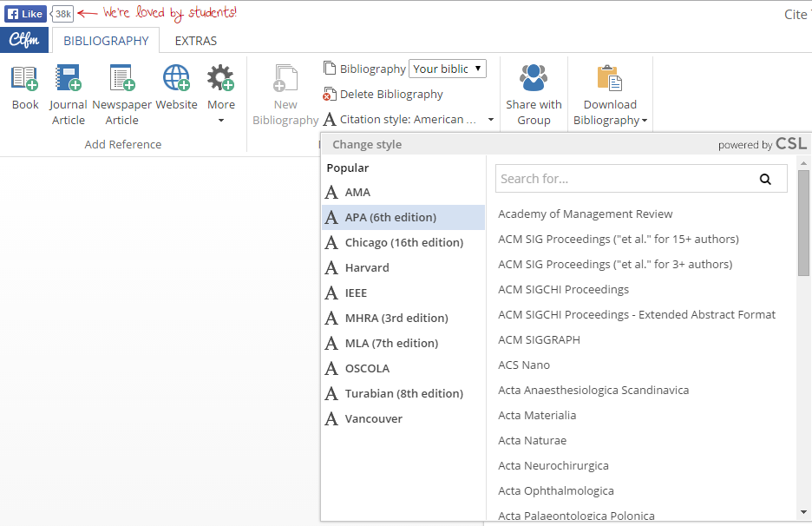Switch to the EXTRAS tab
Viewport: 812px width, 526px height.
tap(196, 41)
